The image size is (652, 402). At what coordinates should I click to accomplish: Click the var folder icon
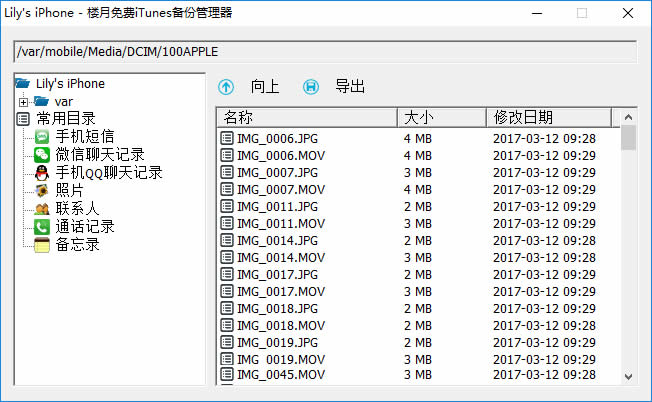[42, 101]
